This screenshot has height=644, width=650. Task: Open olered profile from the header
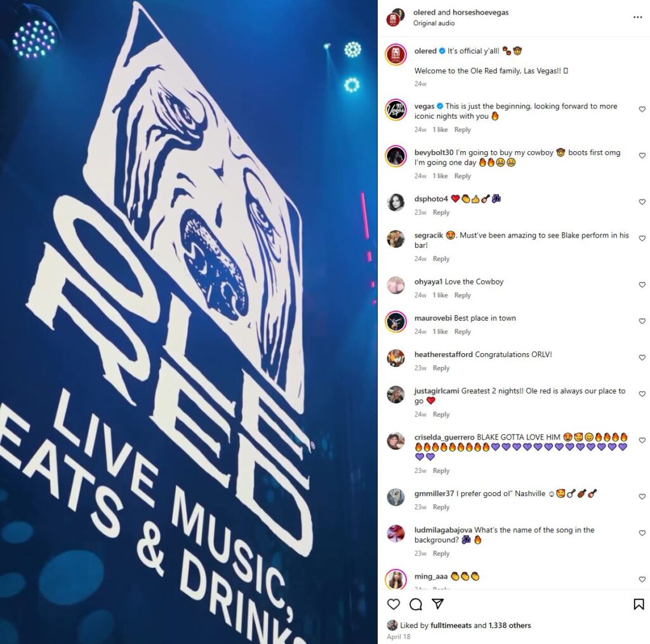(x=425, y=13)
